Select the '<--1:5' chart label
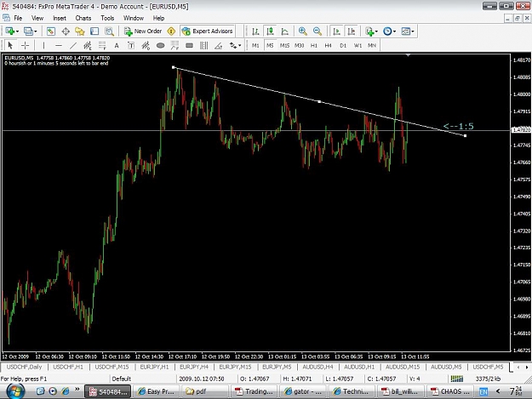Image resolution: width=532 pixels, height=399 pixels. point(458,126)
